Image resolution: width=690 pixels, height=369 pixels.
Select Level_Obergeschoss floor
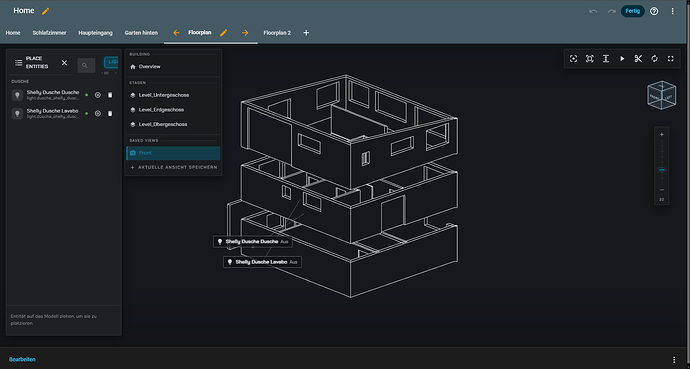point(173,124)
